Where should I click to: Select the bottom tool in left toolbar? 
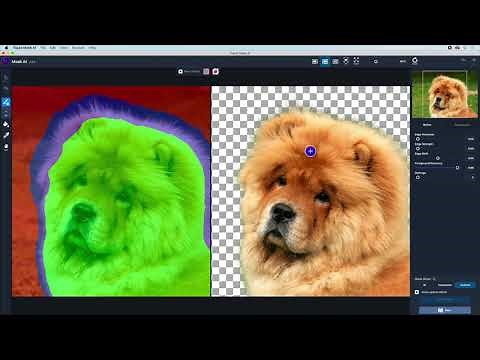6,147
